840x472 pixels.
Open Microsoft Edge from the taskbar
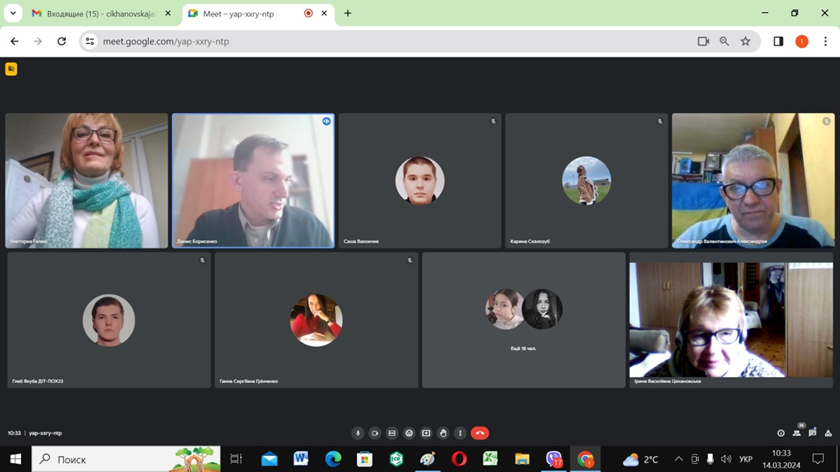pos(333,459)
